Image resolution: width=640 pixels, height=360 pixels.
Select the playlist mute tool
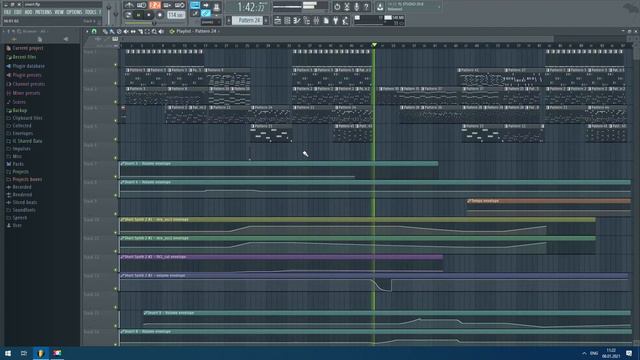coord(126,31)
